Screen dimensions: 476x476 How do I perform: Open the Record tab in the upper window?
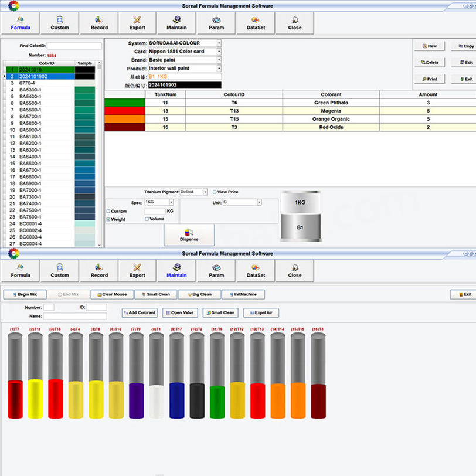(99, 23)
